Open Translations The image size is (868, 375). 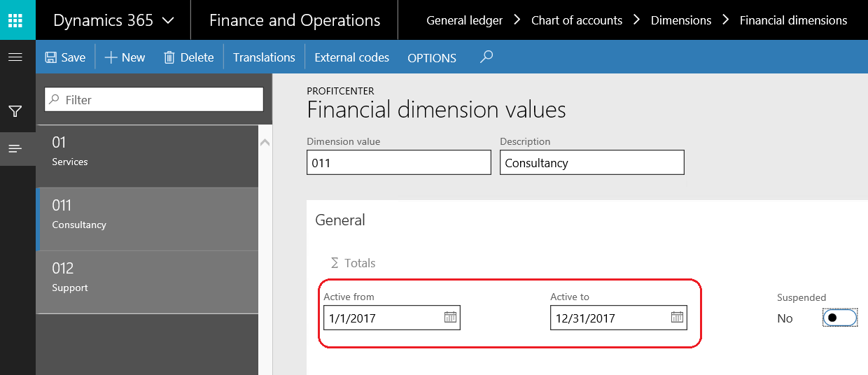click(264, 57)
